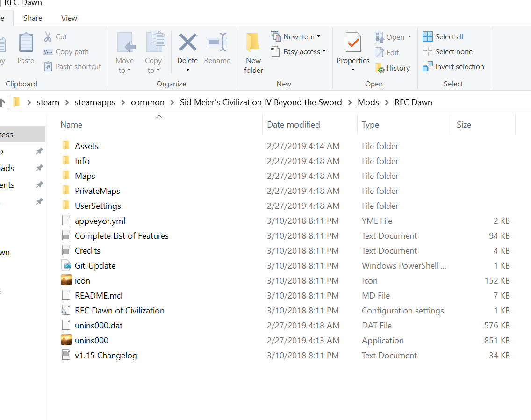
Task: Navigate to steam in breadcrumb
Action: 48,102
